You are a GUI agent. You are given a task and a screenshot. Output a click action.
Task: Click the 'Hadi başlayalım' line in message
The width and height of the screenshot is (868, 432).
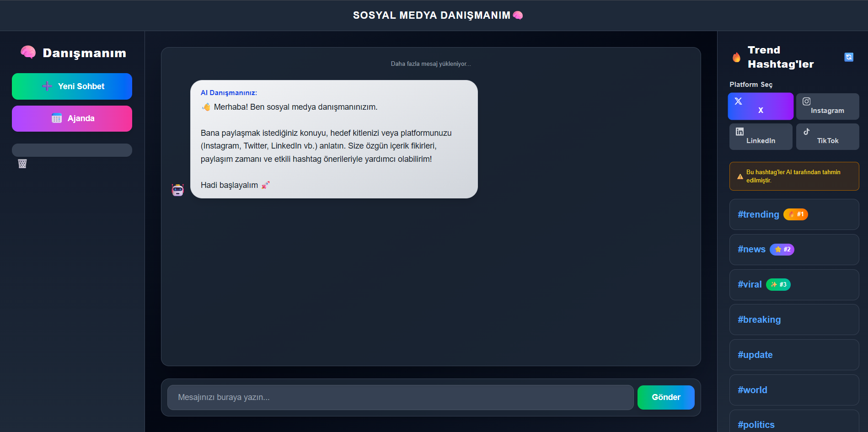point(235,185)
